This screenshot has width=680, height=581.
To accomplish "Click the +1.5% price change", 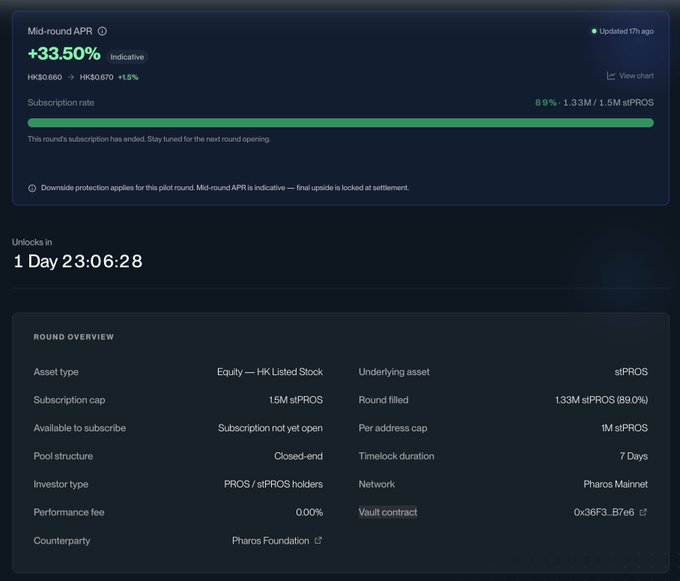I will point(128,77).
